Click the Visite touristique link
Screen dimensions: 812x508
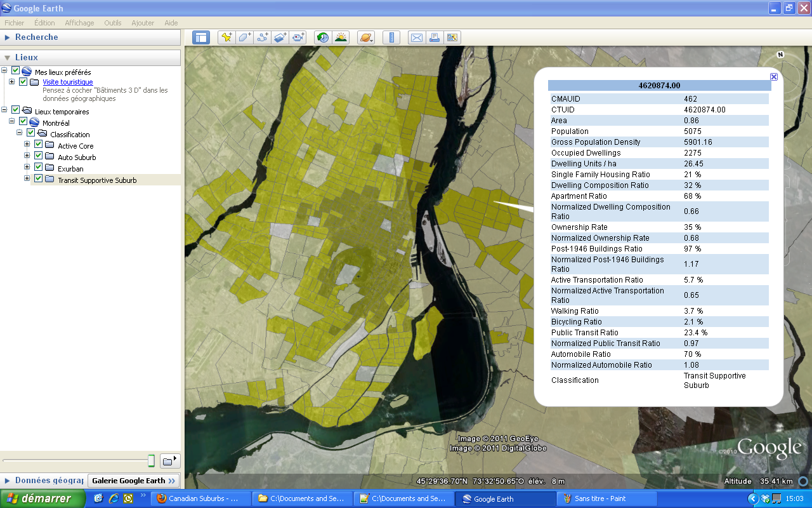67,82
